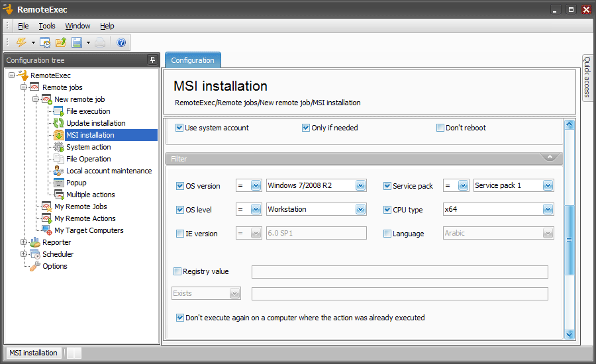This screenshot has height=364, width=596.
Task: Click the My Remote Jobs icon
Action: [x=47, y=206]
